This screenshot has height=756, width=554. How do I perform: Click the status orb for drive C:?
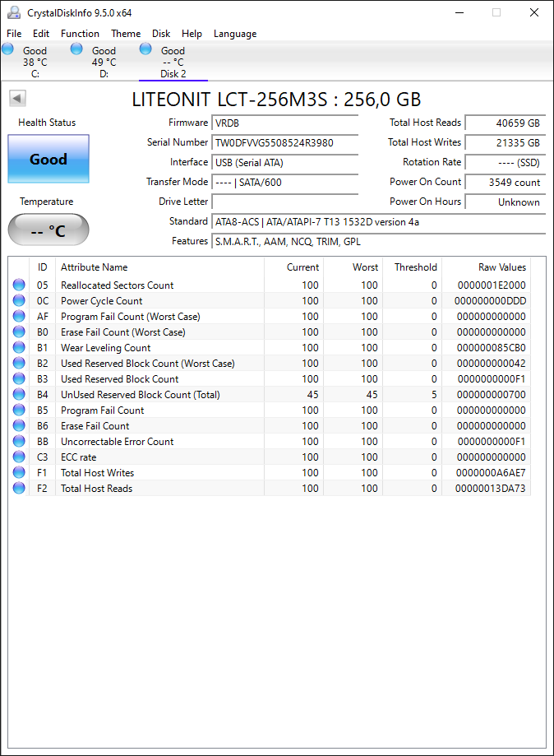[x=7, y=49]
